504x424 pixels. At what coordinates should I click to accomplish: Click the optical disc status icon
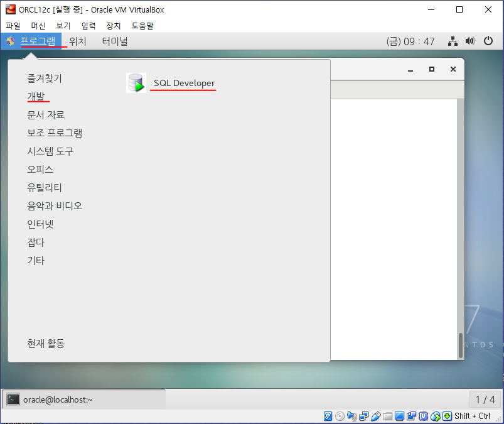point(340,416)
